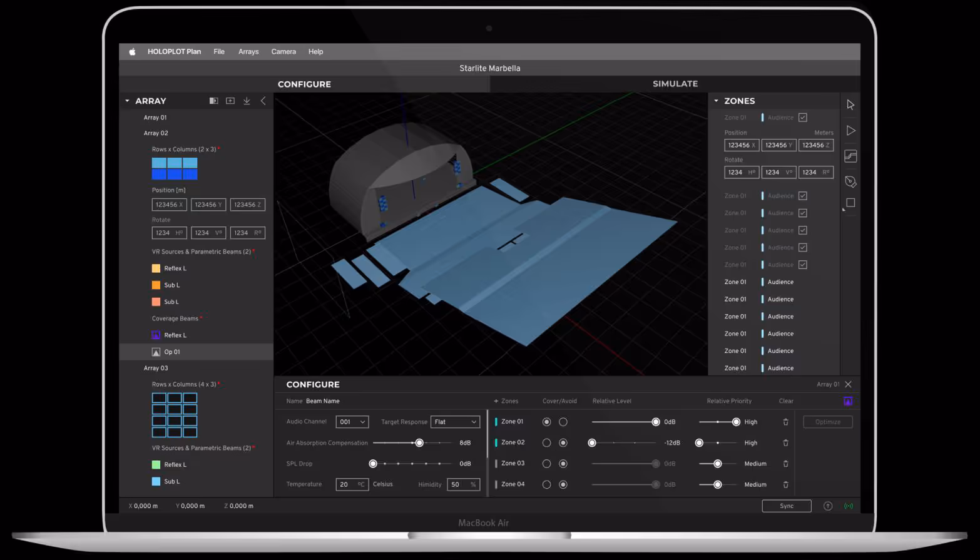
Task: Click the Sync button
Action: tap(787, 506)
